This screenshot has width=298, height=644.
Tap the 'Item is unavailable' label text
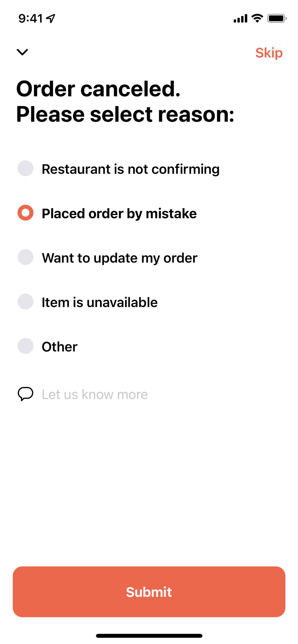click(99, 302)
